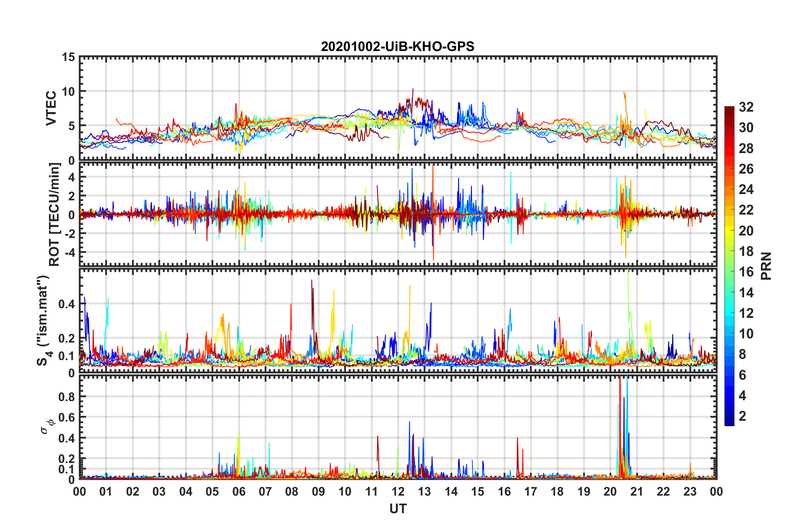Click the 0.8 tick on sigma phi axis
The image size is (796, 532).
coord(67,396)
